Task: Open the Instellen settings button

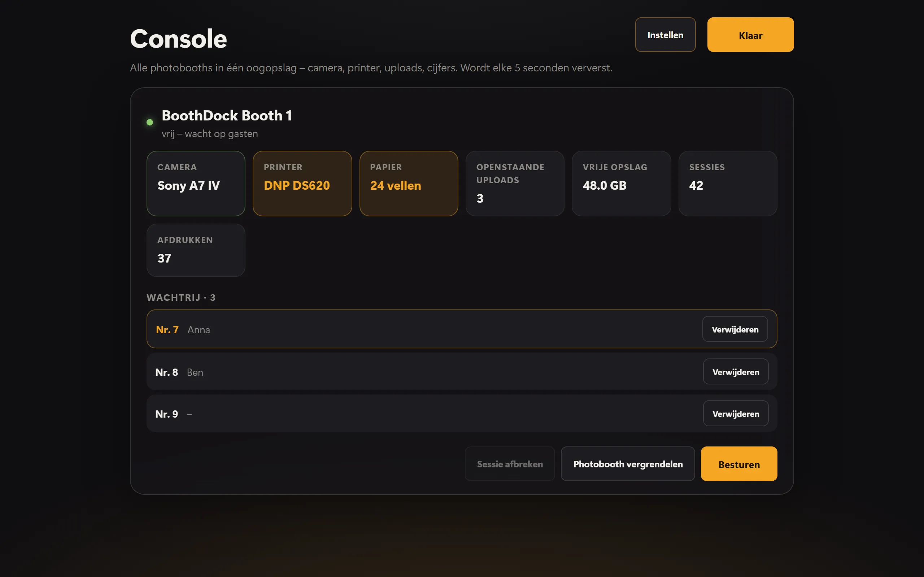Action: click(665, 35)
